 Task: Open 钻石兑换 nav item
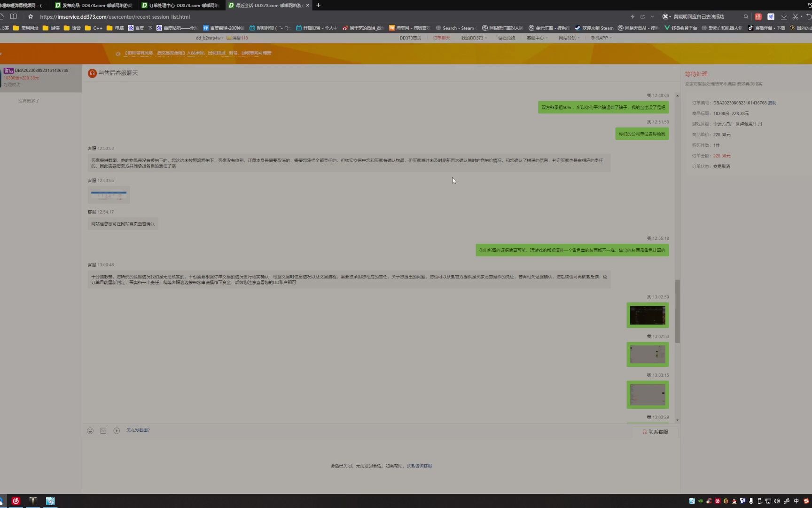pyautogui.click(x=507, y=38)
